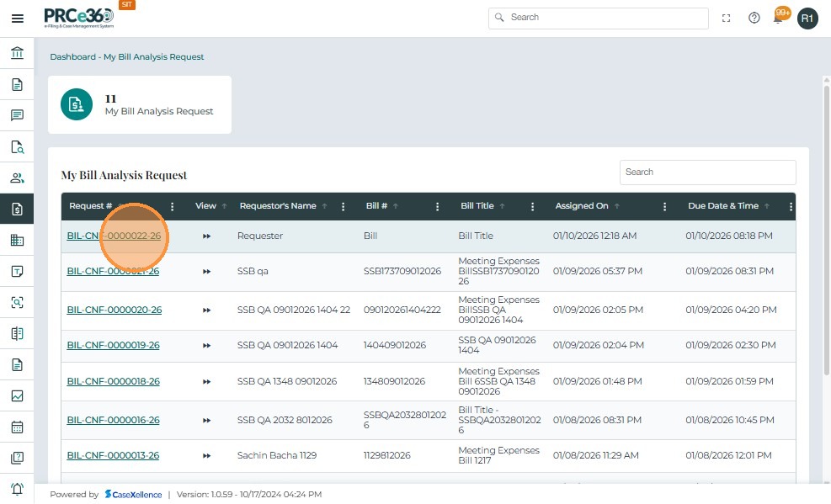The image size is (831, 504).
Task: Click the calendar sidebar icon
Action: click(x=17, y=427)
